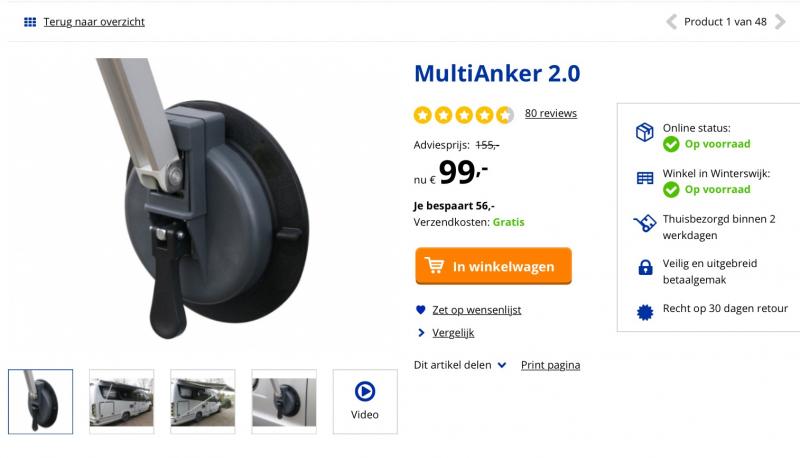
Task: Click Terug naar overzicht link
Action: pyautogui.click(x=94, y=22)
